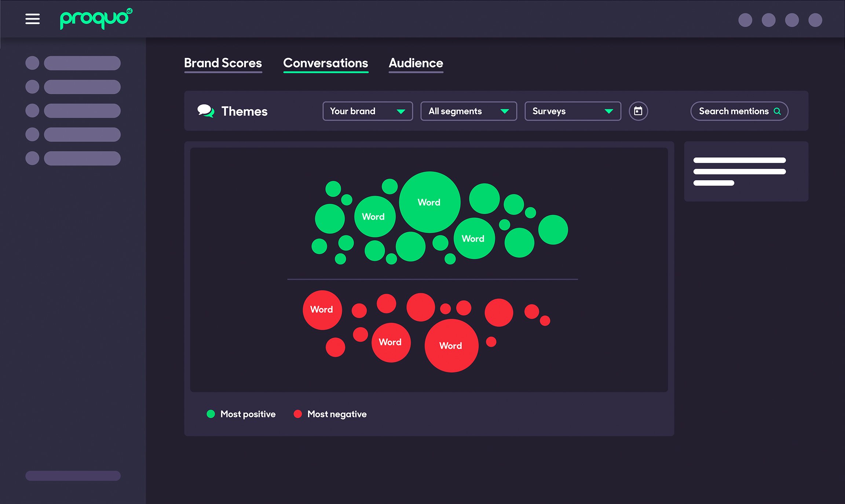Click the search magnifier icon
Screen dimensions: 845x504
click(777, 111)
